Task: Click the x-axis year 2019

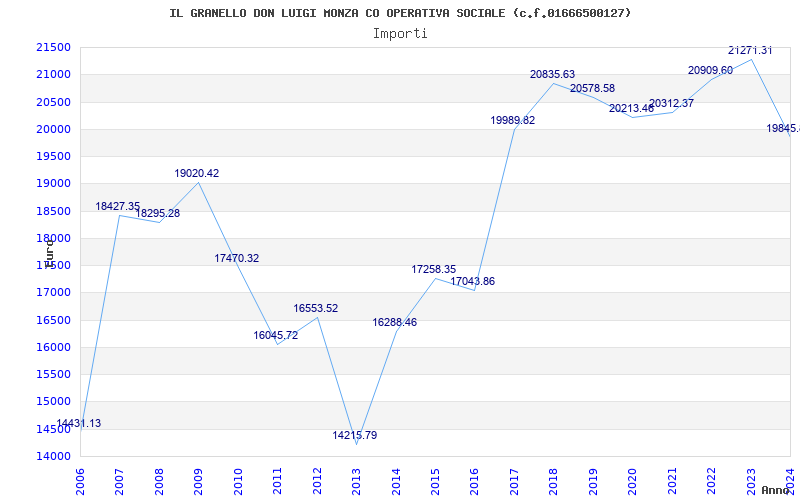Action: [x=593, y=482]
